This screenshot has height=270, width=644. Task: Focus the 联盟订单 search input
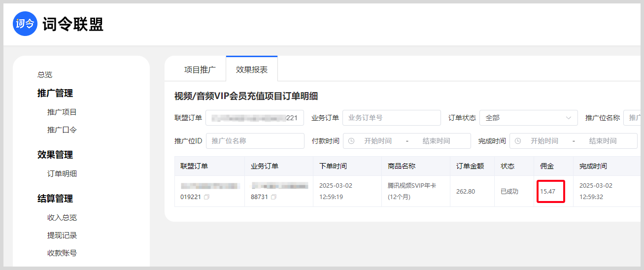pos(255,118)
